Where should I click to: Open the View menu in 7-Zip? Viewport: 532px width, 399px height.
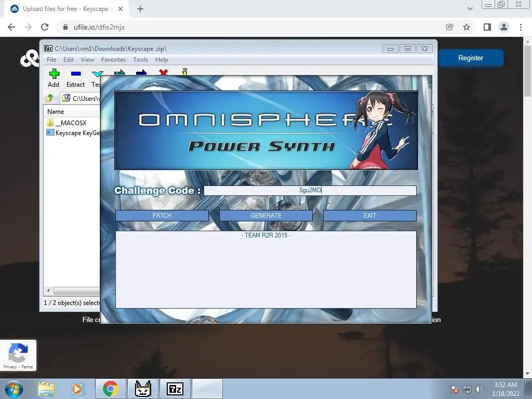(x=87, y=60)
